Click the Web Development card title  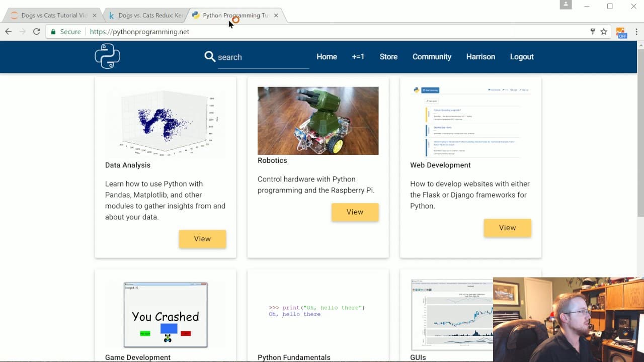click(440, 165)
